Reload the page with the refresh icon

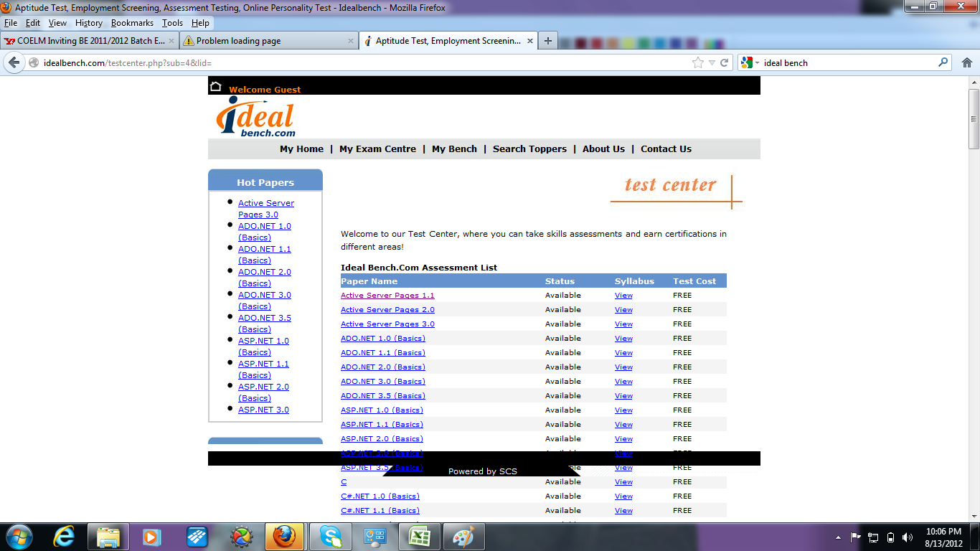(725, 63)
